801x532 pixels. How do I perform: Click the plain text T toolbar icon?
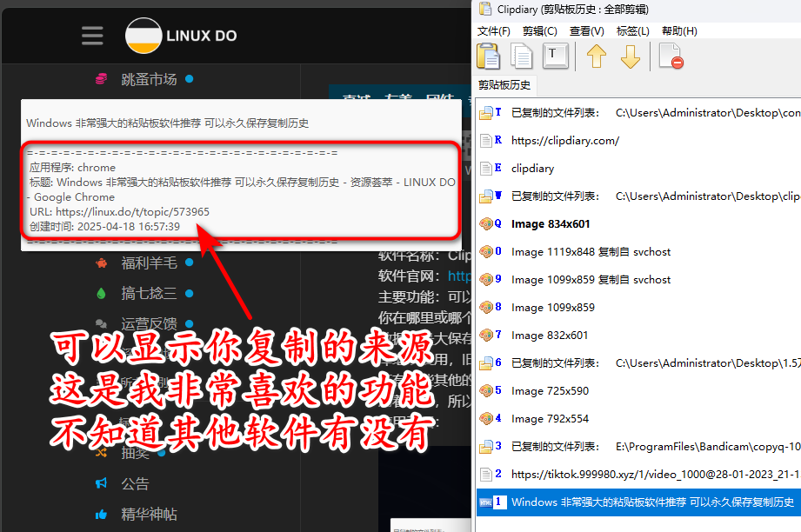pyautogui.click(x=555, y=56)
